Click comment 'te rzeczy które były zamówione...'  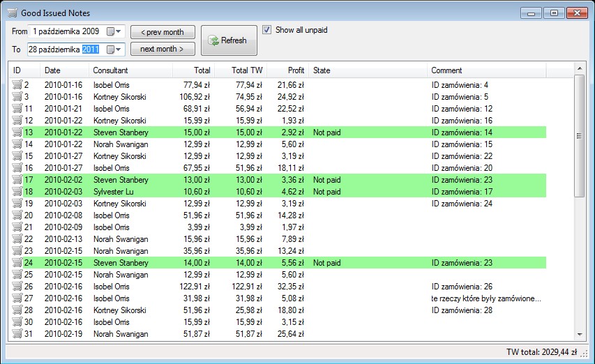[486, 298]
